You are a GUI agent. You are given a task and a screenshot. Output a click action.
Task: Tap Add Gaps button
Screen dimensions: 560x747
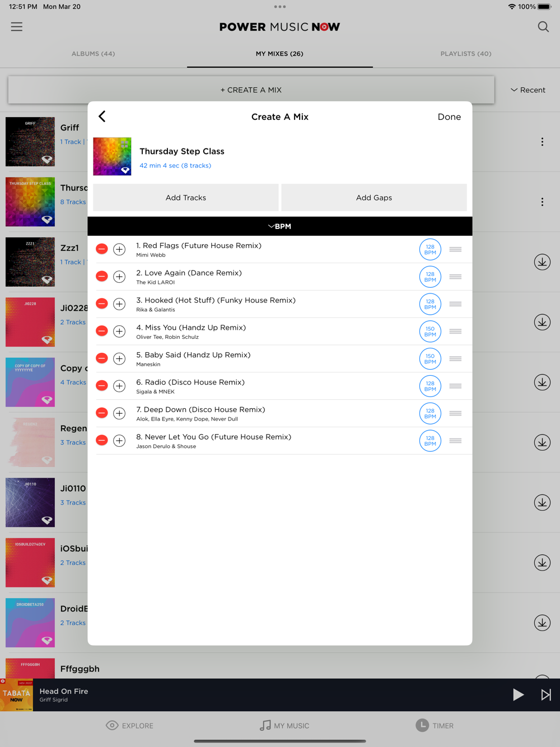point(374,198)
